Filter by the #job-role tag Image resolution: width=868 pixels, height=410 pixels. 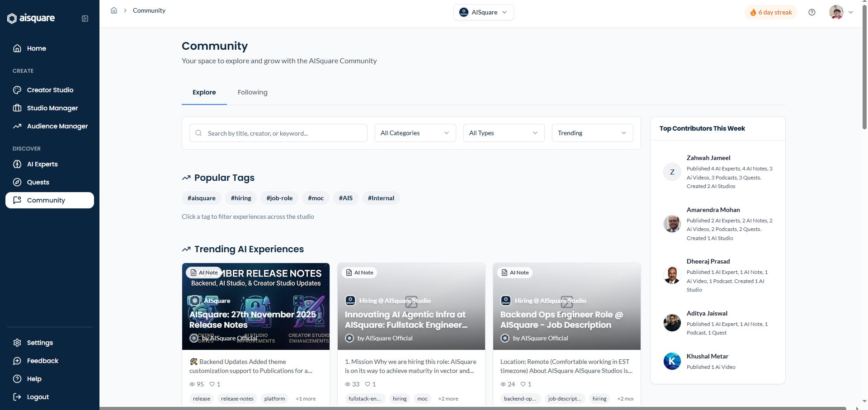tap(279, 198)
